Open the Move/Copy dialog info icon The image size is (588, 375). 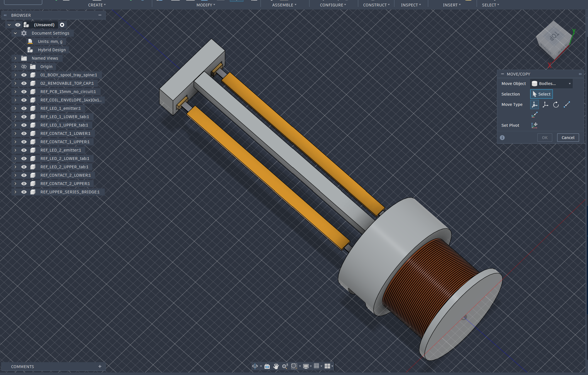coord(502,138)
